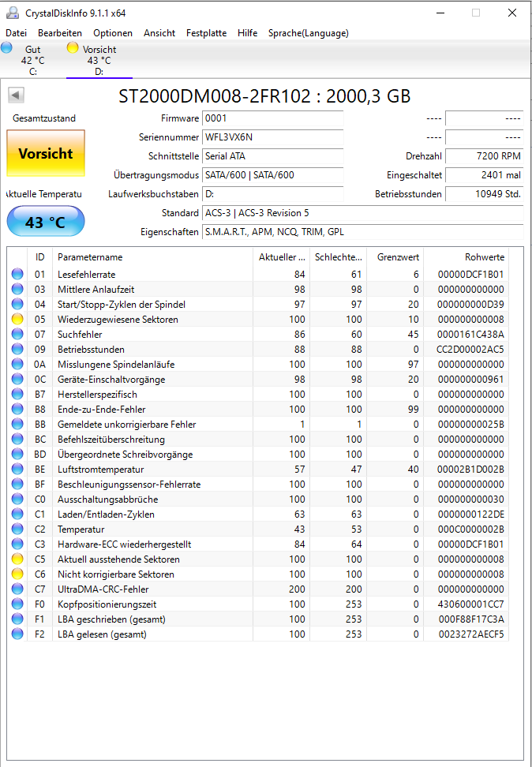Click the Rohwerte column header
Image resolution: width=532 pixels, height=767 pixels.
(466, 257)
